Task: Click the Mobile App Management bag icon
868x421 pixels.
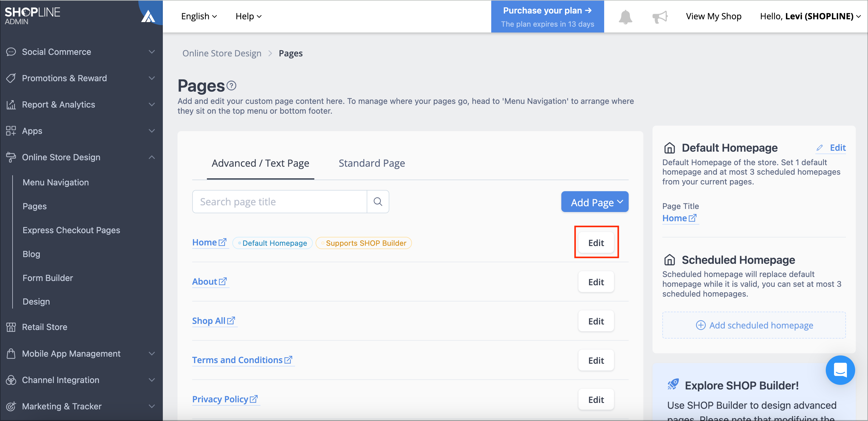Action: tap(11, 354)
